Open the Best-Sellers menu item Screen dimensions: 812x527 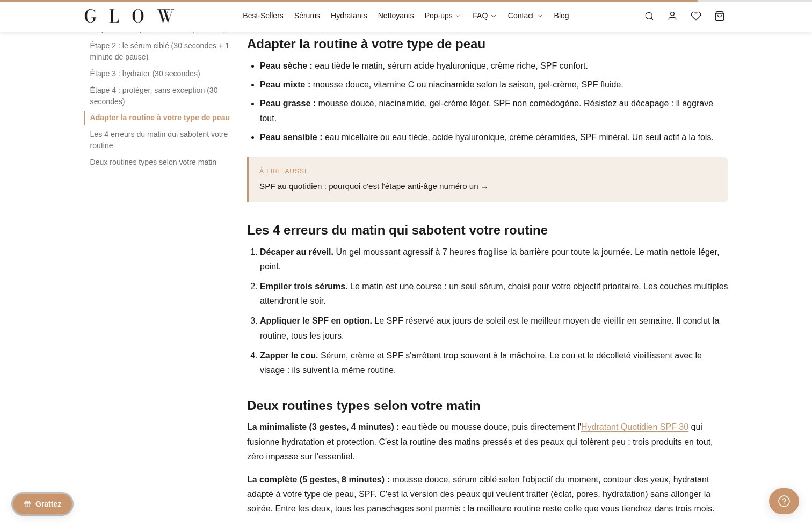[x=263, y=16]
